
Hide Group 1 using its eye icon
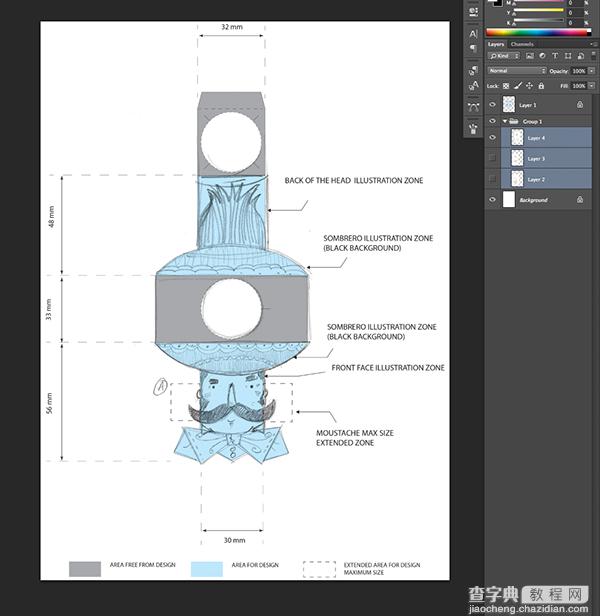(492, 121)
